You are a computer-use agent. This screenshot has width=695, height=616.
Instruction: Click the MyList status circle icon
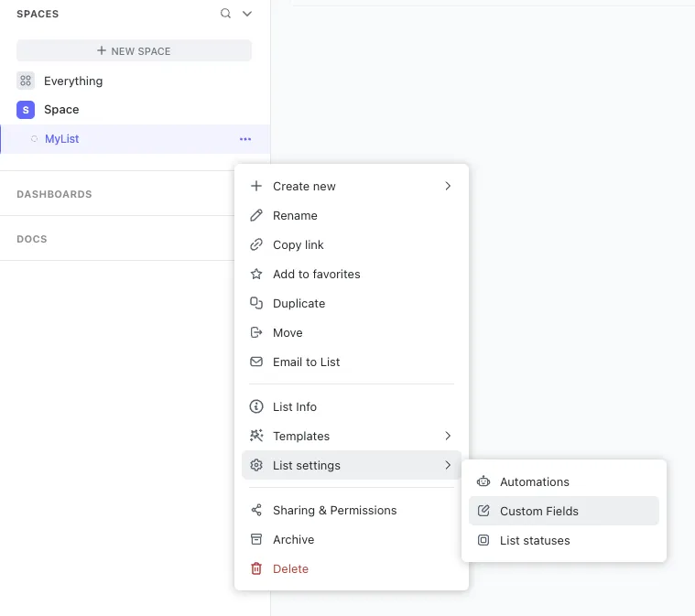coord(34,139)
